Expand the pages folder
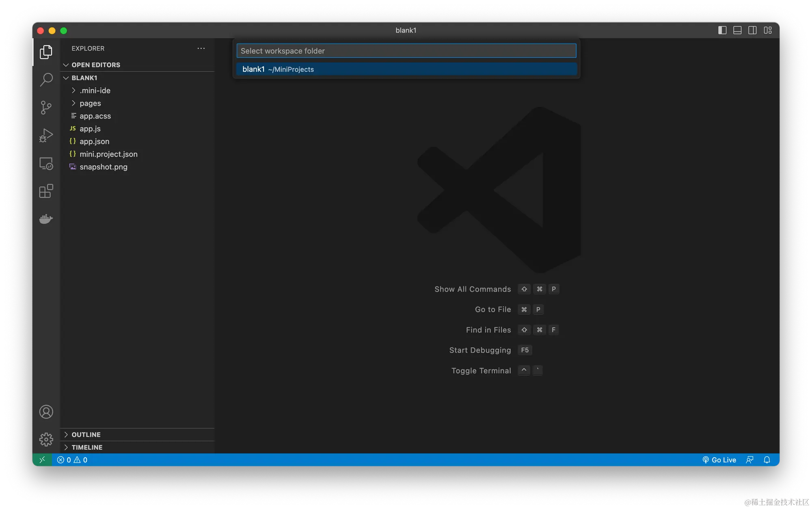 pos(90,103)
